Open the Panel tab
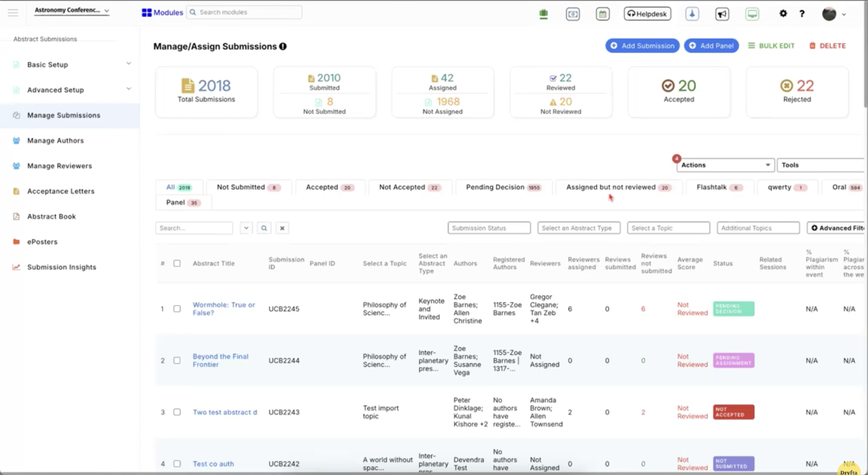The image size is (868, 475). pos(183,203)
